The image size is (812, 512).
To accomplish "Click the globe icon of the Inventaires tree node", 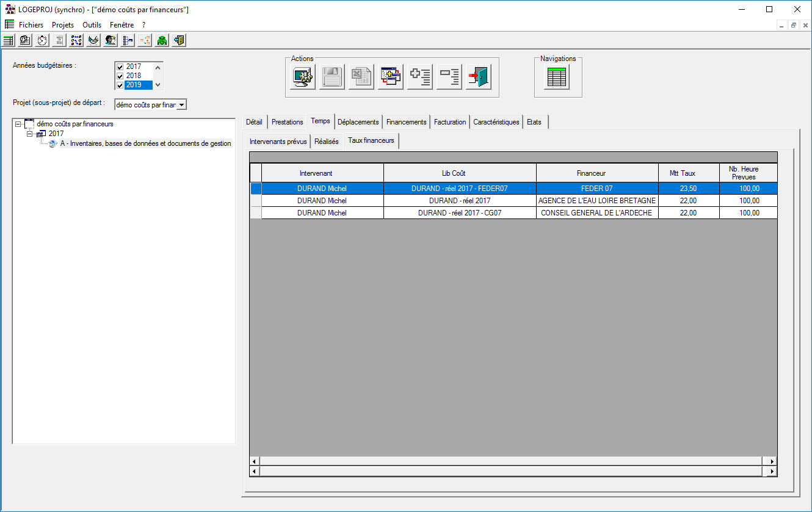I will pos(53,144).
